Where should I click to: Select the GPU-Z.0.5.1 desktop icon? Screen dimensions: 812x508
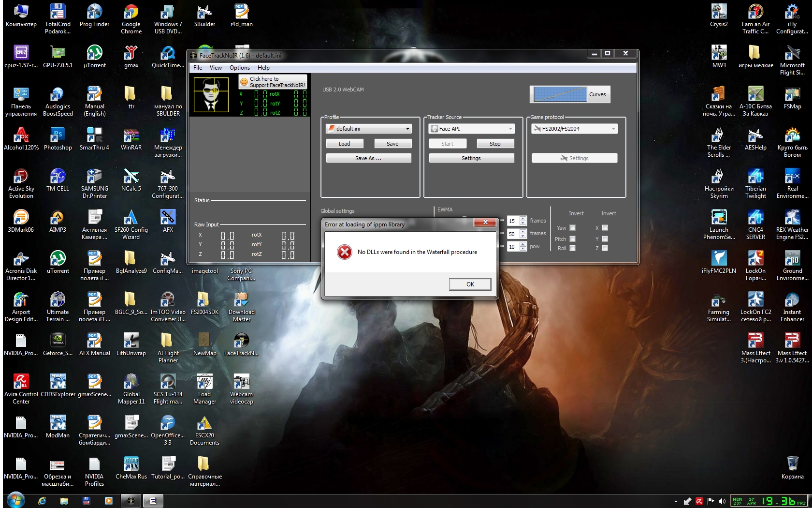point(58,57)
